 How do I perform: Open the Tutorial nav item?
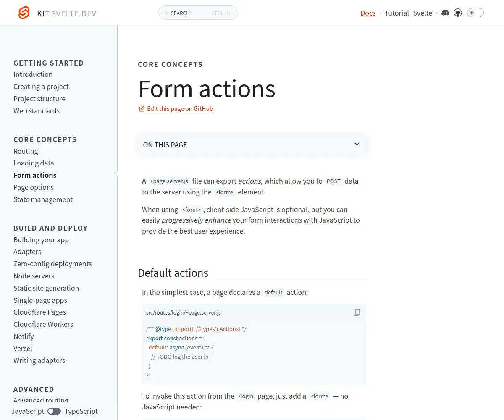396,13
